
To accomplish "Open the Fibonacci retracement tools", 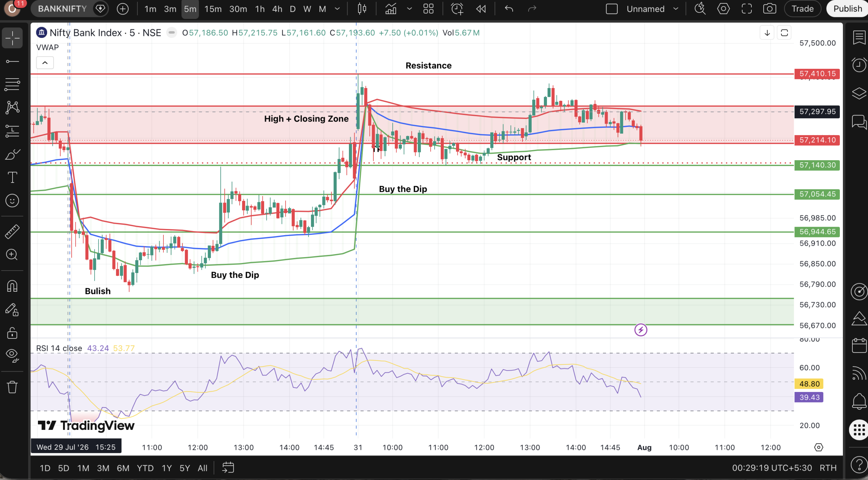I will click(12, 84).
